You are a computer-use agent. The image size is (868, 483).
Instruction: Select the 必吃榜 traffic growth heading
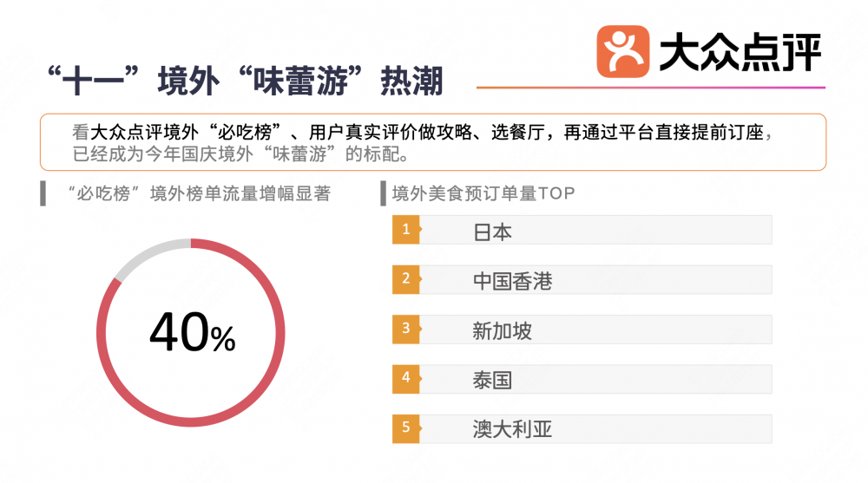point(198,193)
